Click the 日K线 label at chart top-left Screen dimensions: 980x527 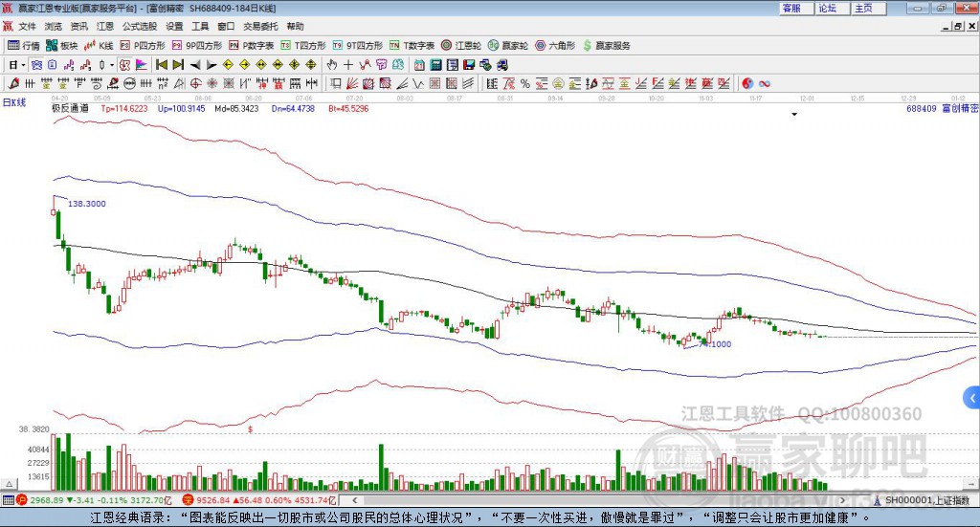tap(13, 103)
